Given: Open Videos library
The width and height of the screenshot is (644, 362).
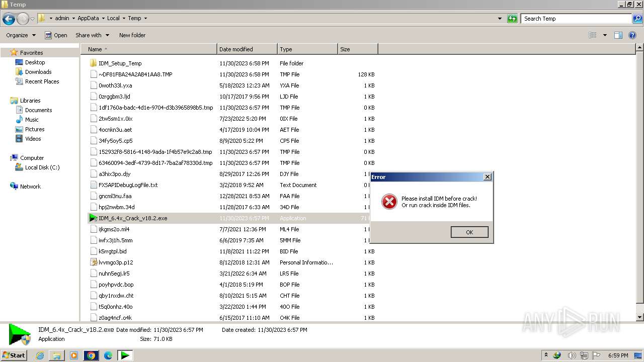Looking at the screenshot, I should (x=33, y=139).
